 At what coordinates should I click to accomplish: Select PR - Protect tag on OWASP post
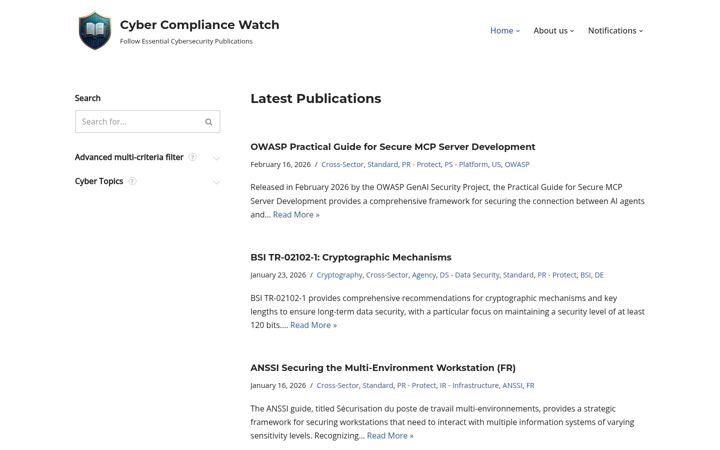coord(421,164)
